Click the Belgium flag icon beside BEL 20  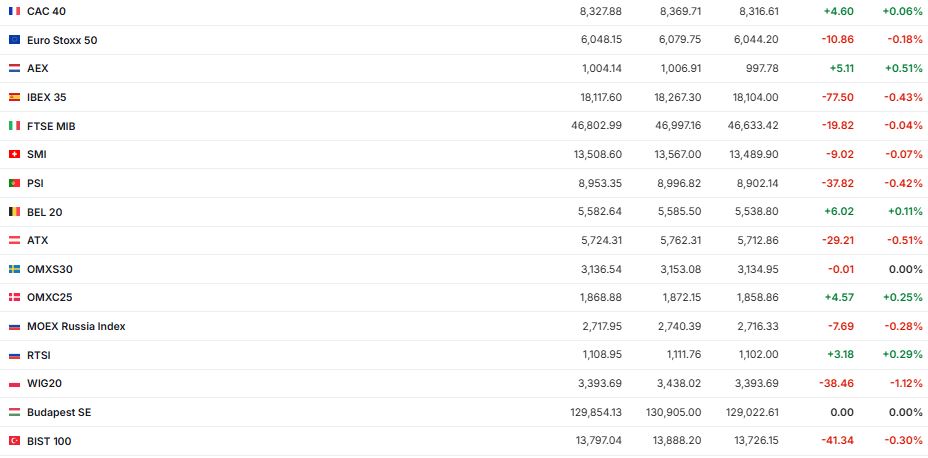14,212
